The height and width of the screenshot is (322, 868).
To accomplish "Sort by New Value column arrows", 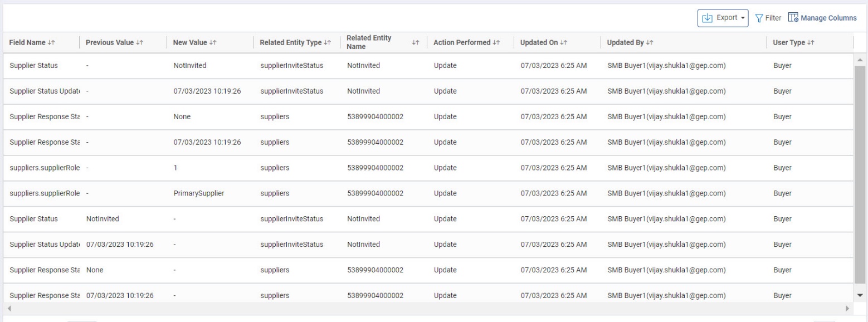I will [213, 43].
